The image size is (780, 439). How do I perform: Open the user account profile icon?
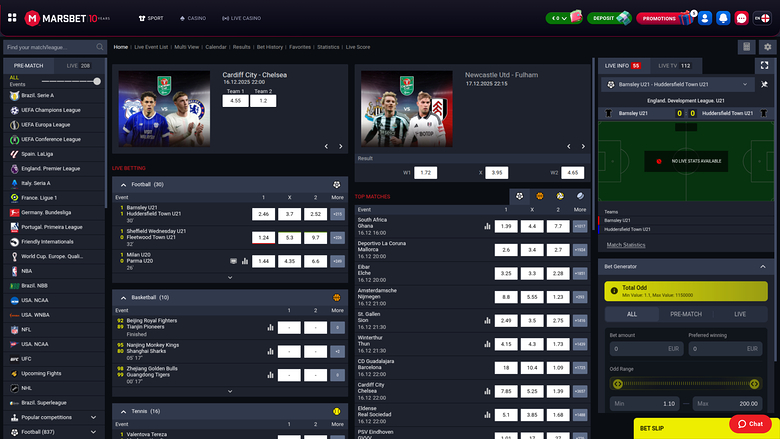coord(705,18)
